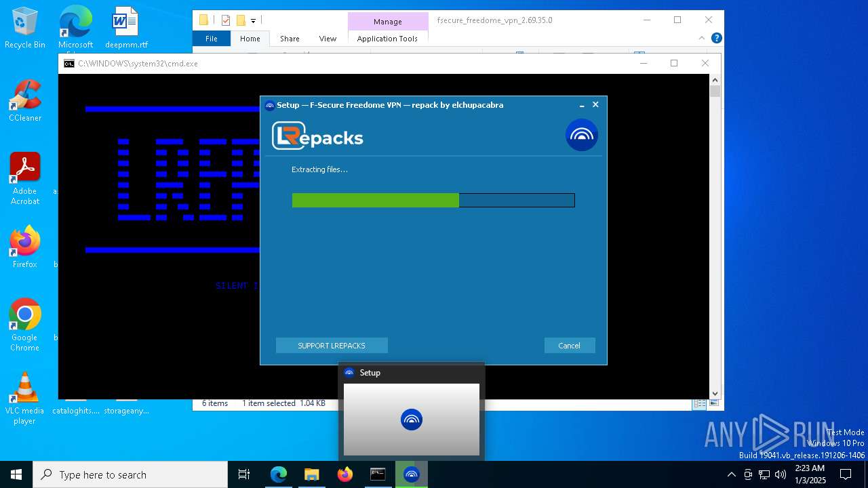Click "1 item selected 1.04 KB" status text

(283, 403)
